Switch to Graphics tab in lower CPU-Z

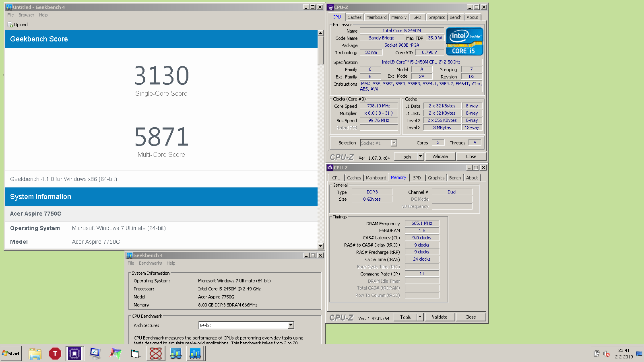436,178
